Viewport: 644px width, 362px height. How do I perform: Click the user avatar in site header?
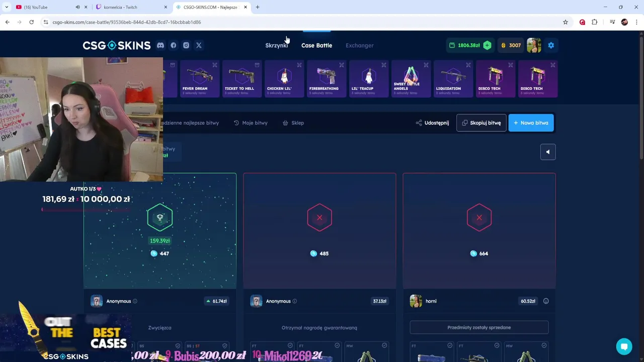point(534,45)
